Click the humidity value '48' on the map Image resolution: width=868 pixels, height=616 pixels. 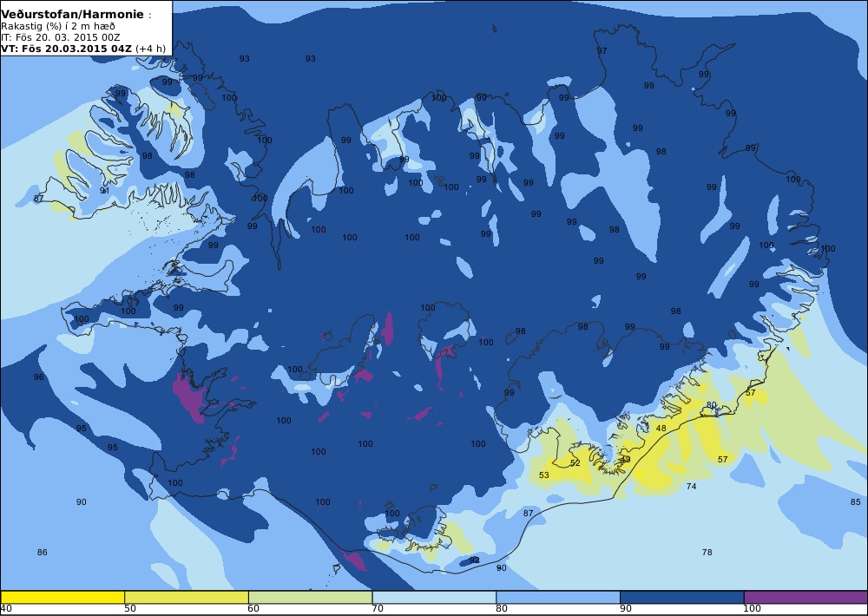[x=661, y=429]
